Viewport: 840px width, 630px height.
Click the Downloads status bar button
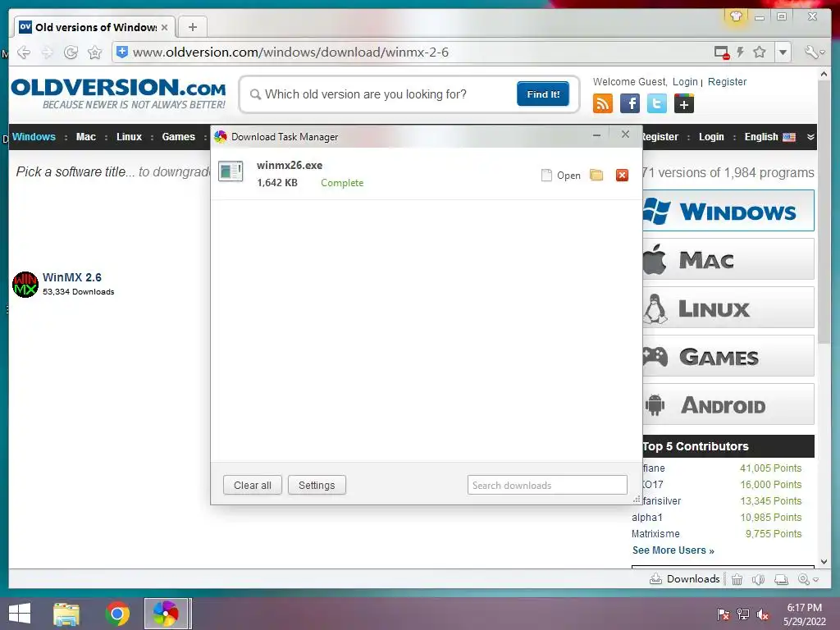[x=685, y=578]
